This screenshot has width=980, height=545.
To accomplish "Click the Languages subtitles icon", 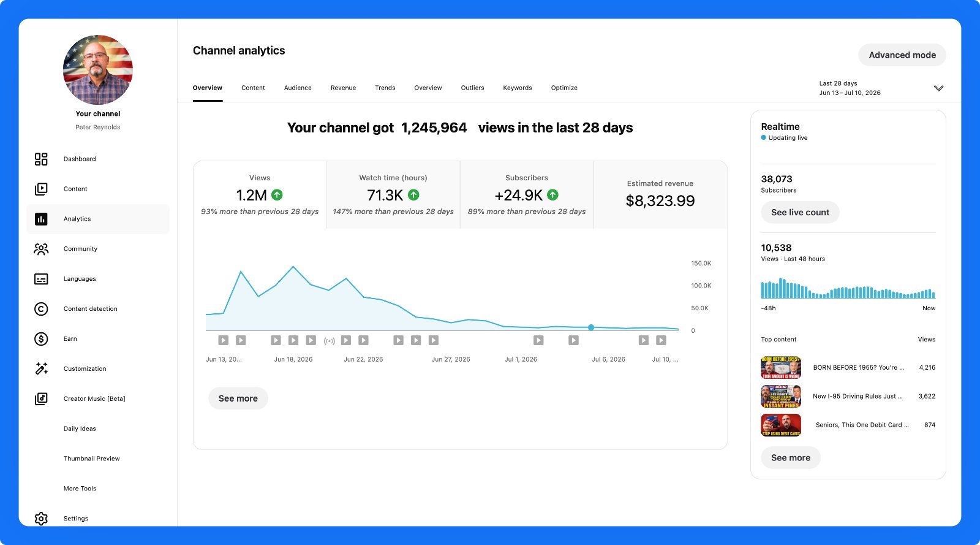I will point(41,279).
